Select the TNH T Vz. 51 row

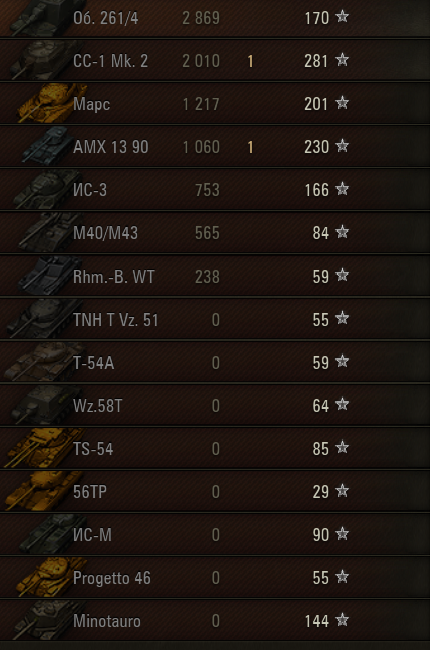(x=215, y=319)
